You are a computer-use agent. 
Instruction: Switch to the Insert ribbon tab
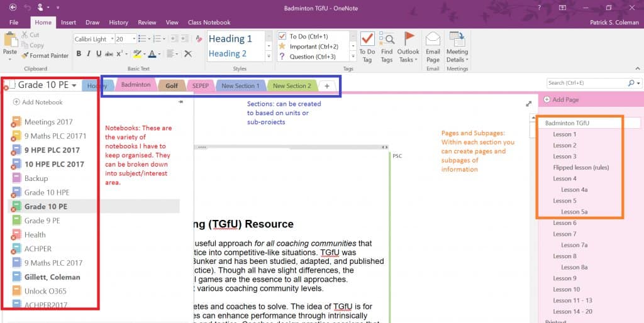click(69, 23)
